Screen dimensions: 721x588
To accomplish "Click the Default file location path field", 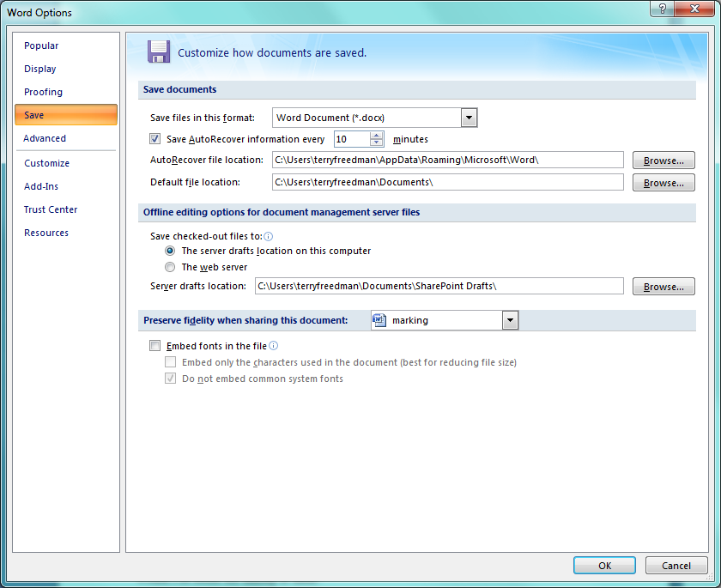I will (x=448, y=182).
